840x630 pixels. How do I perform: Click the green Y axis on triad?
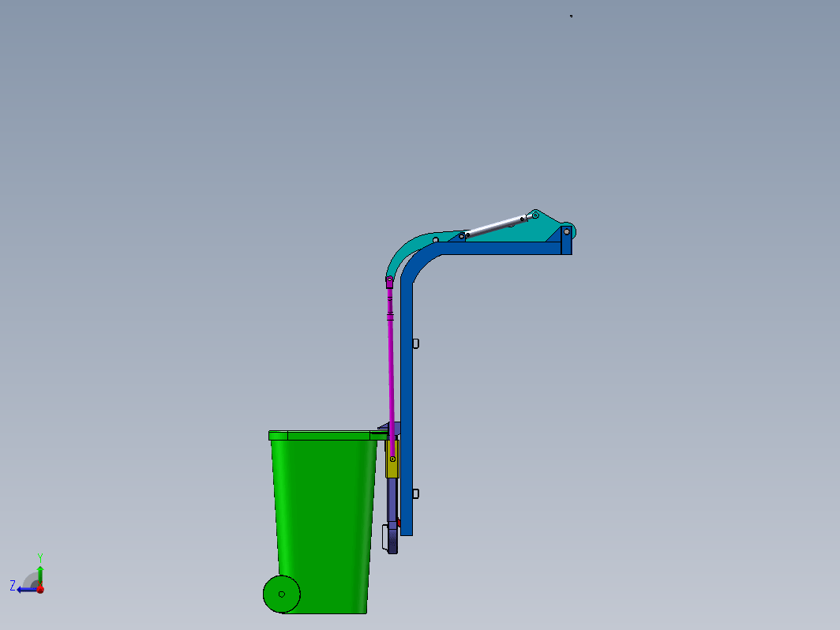coord(40,576)
